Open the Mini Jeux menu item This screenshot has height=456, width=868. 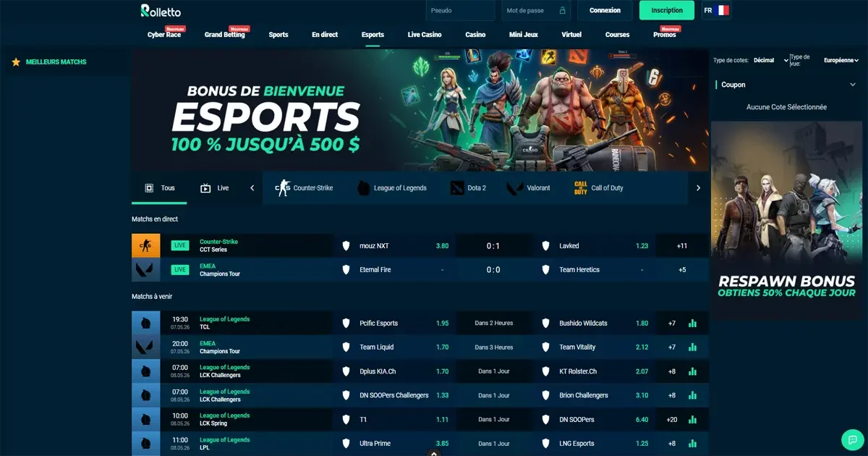tap(524, 35)
